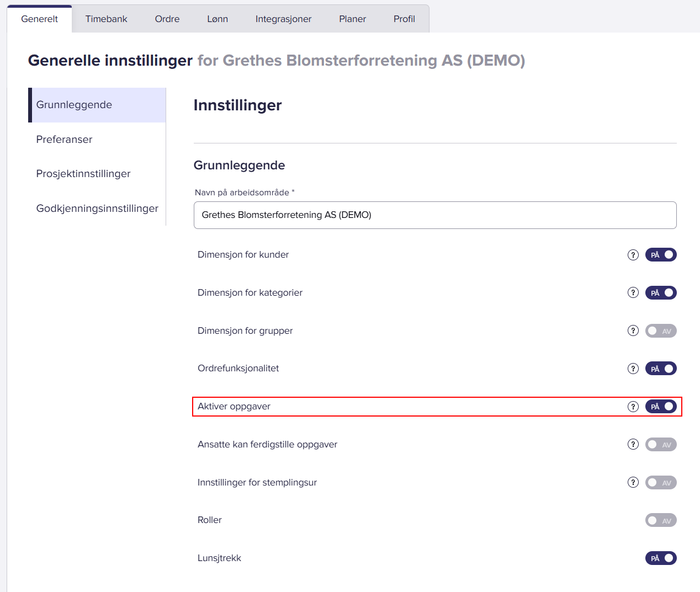The image size is (700, 592).
Task: Open the Profil tab
Action: [404, 19]
